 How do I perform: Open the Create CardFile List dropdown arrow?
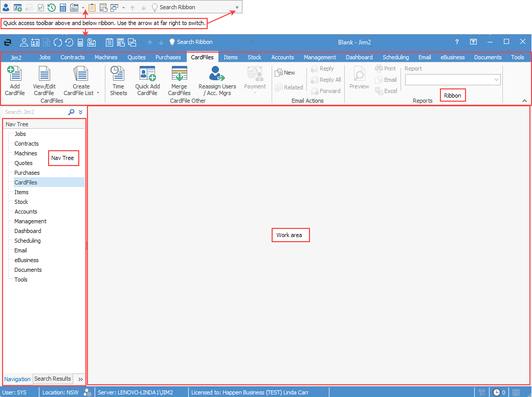[98, 93]
